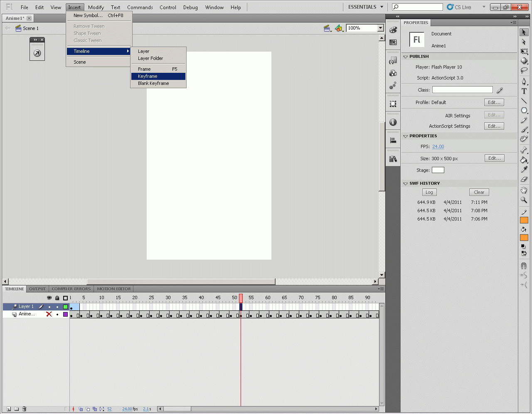This screenshot has width=532, height=414.
Task: Collapse the SWF History section
Action: tap(405, 183)
